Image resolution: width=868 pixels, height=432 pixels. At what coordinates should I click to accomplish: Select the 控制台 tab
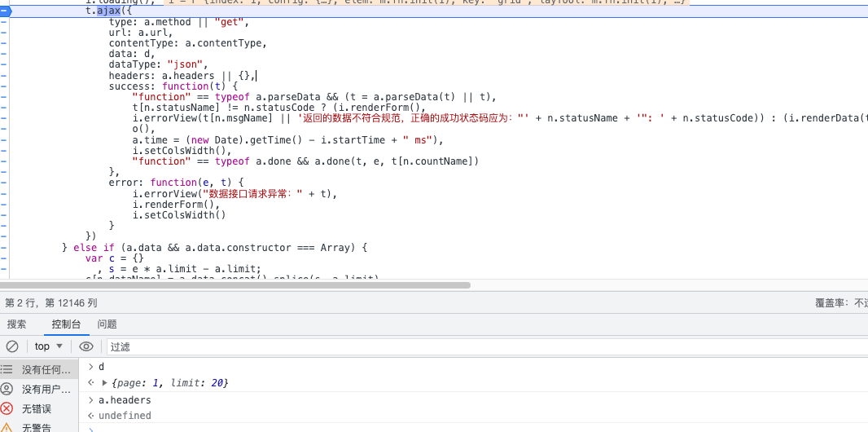pyautogui.click(x=66, y=324)
